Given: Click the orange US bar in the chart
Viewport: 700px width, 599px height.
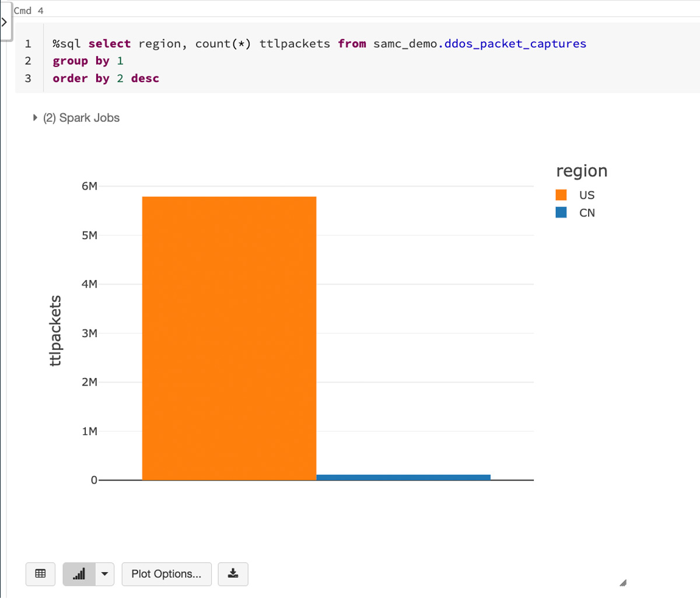Looking at the screenshot, I should (229, 338).
